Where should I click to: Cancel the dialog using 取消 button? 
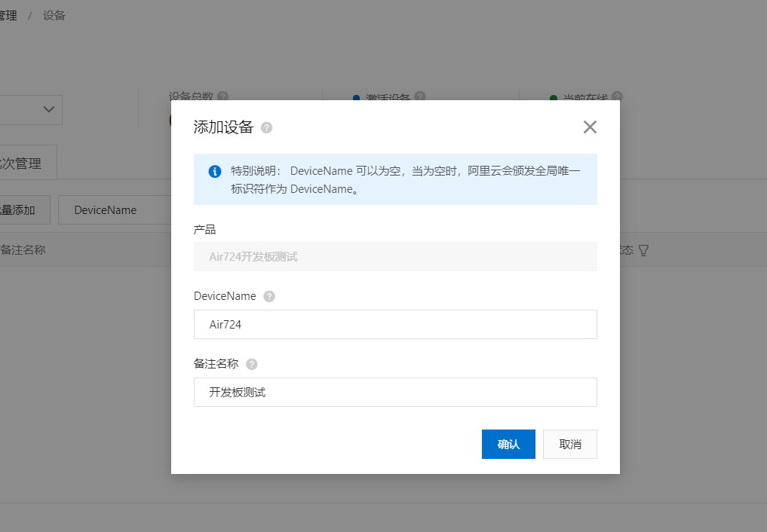pos(569,444)
